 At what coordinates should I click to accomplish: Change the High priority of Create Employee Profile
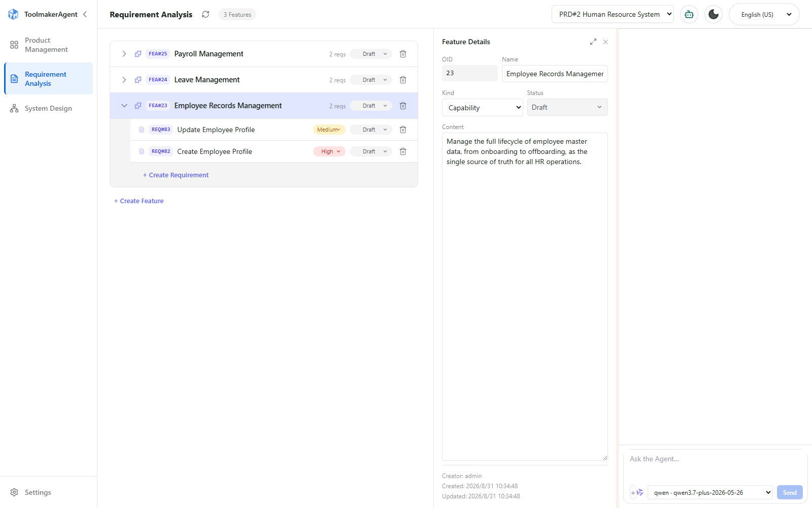(x=329, y=151)
